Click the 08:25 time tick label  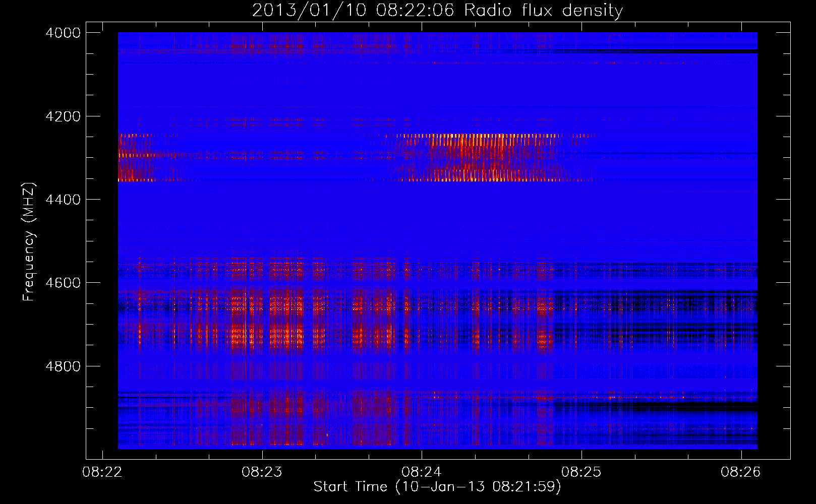pos(581,472)
